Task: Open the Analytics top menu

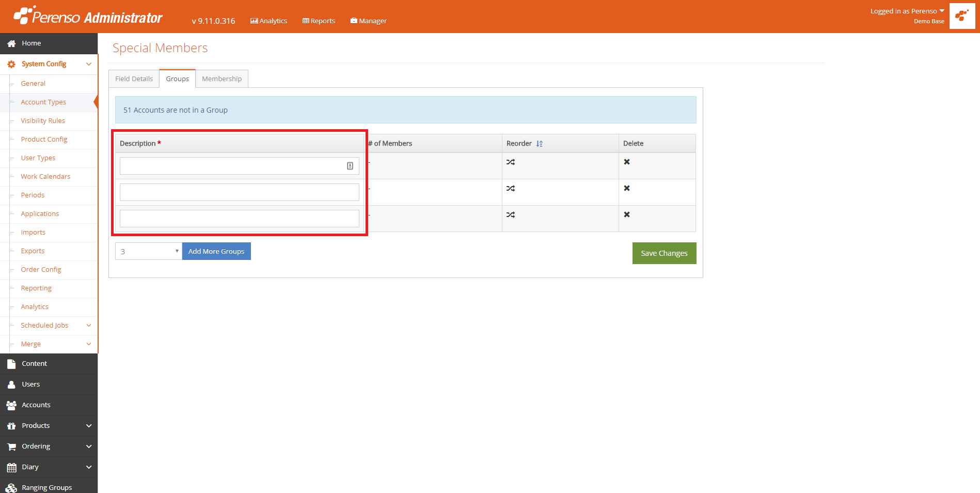Action: point(268,21)
